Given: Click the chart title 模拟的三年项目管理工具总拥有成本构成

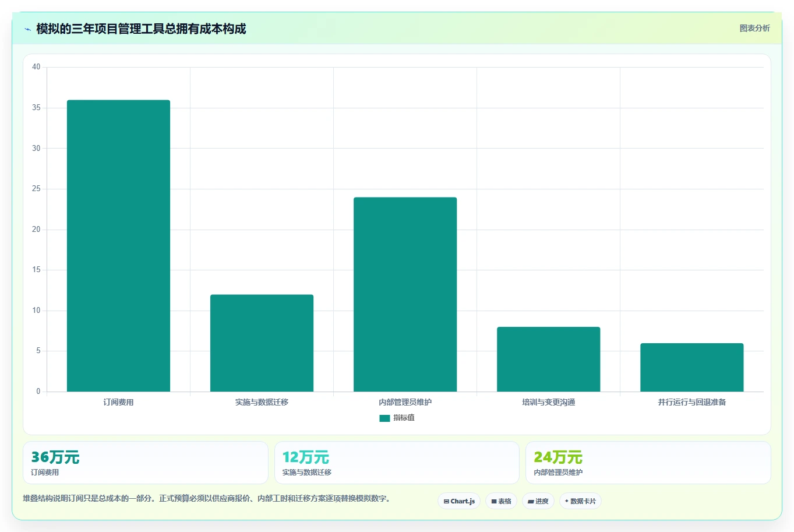Looking at the screenshot, I should tap(141, 29).
